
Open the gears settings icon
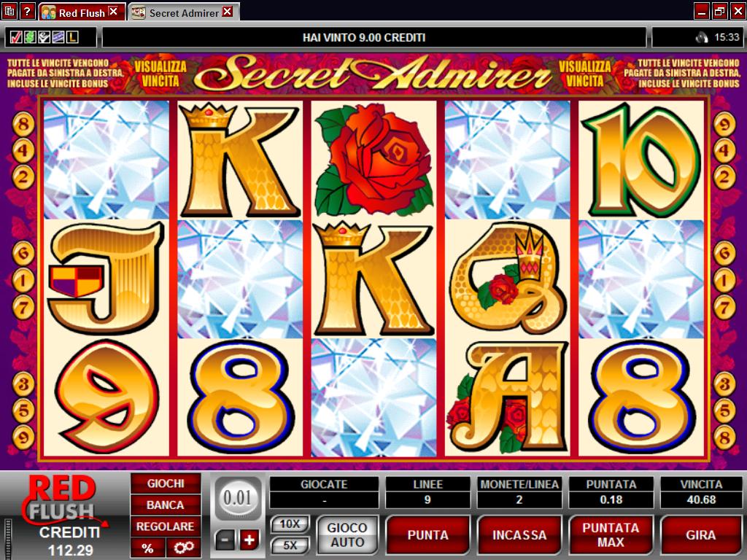coord(183,548)
